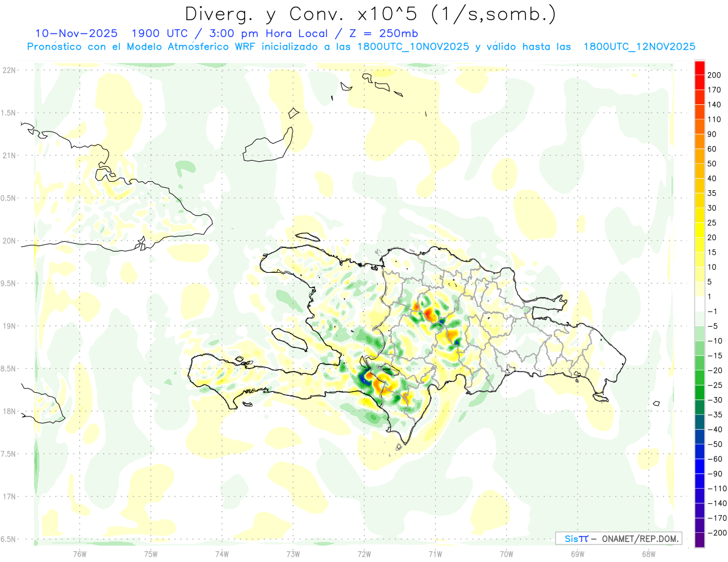
Task: Click the '22N' latitude label
Action: [x=8, y=70]
